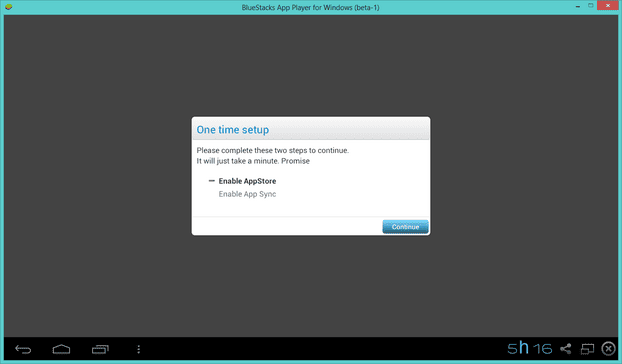Close the BlueStacks window with the red X
The image size is (622, 364).
point(608,6)
